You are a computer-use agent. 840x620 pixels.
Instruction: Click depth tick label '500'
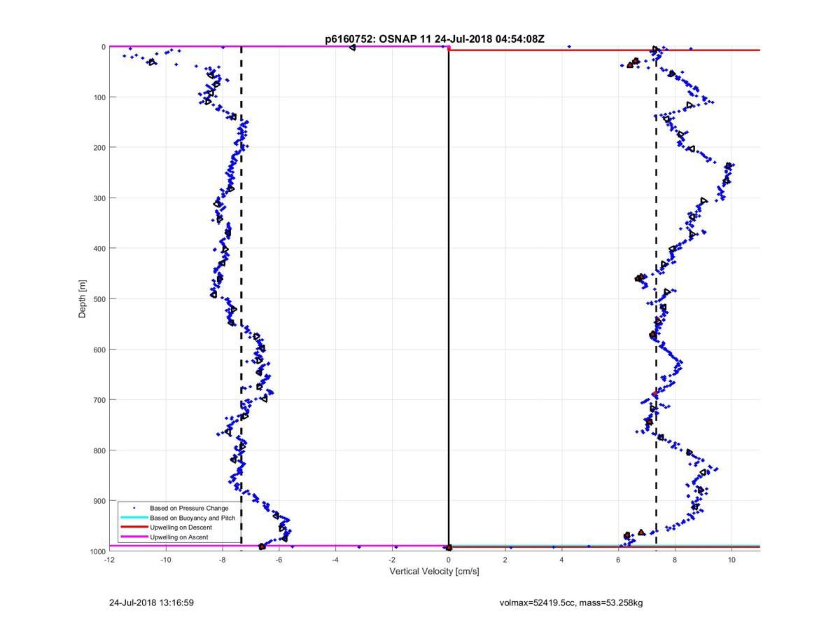[99, 298]
